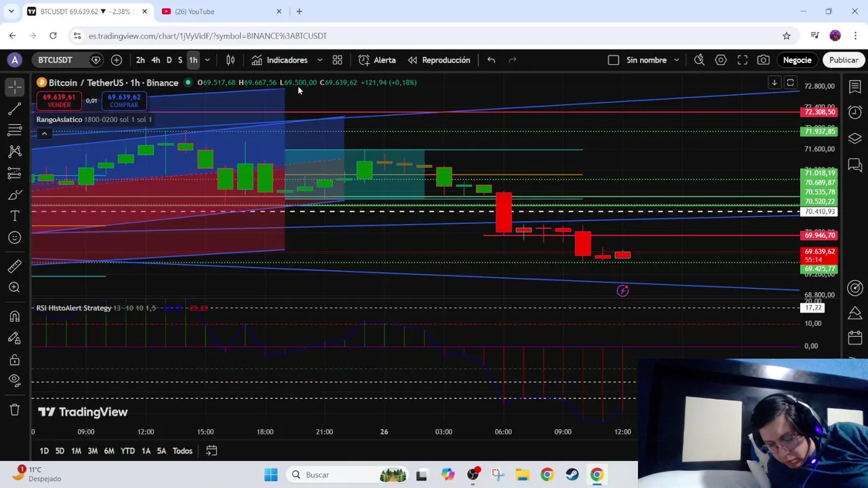The image size is (868, 488).
Task: Open chart settings hexagon icon
Action: coord(721,60)
